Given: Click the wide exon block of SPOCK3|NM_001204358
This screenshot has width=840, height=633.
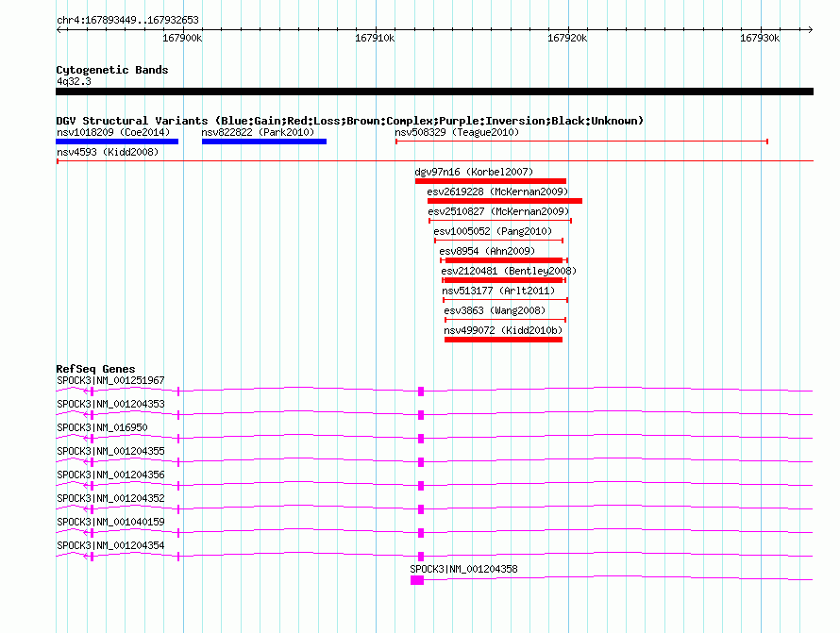Looking at the screenshot, I should coord(417,580).
